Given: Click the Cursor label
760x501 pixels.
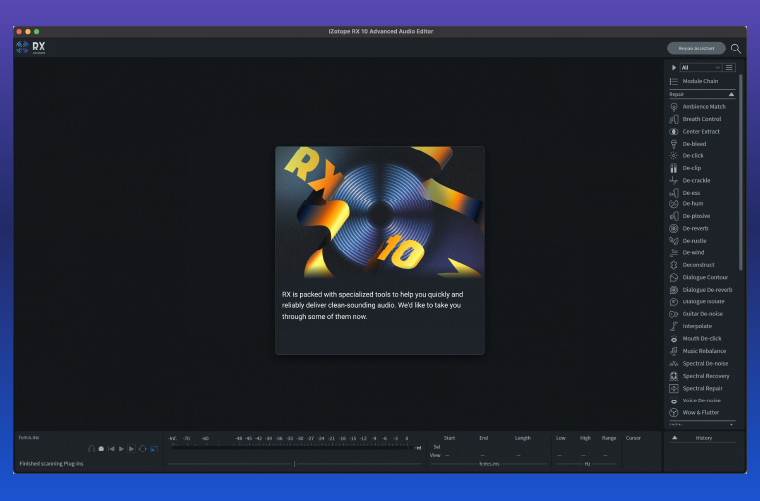Looking at the screenshot, I should pyautogui.click(x=633, y=438).
